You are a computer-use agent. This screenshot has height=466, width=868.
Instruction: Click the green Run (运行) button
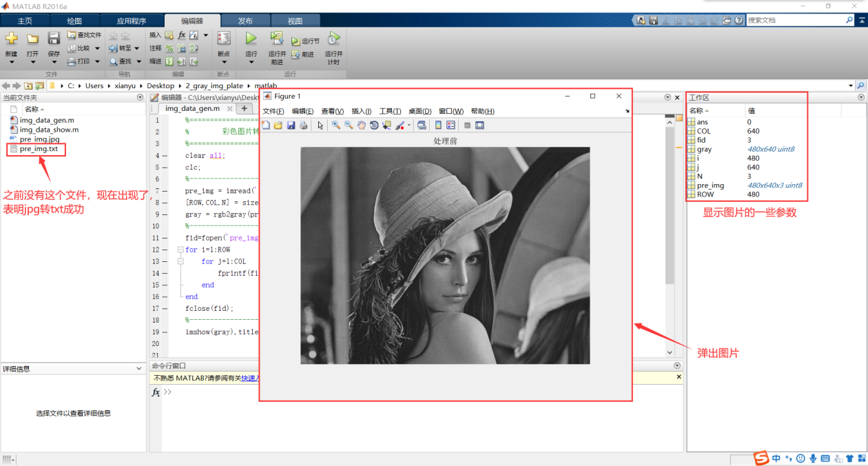pos(251,40)
